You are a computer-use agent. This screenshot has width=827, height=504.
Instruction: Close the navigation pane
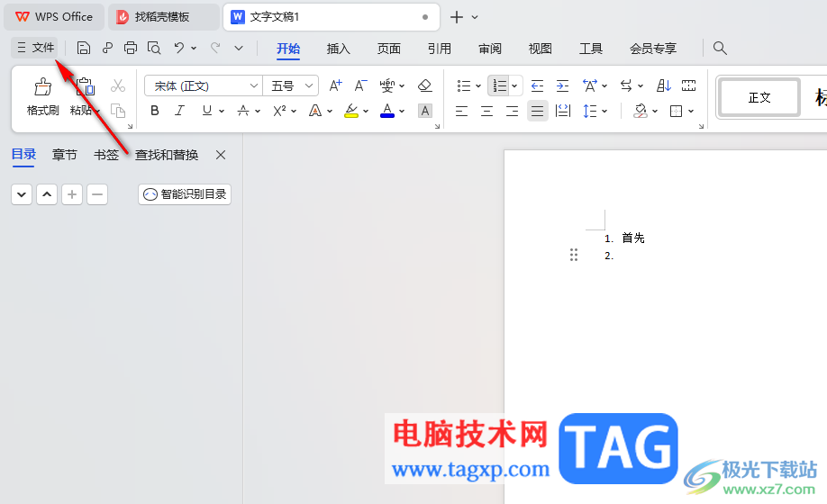221,155
